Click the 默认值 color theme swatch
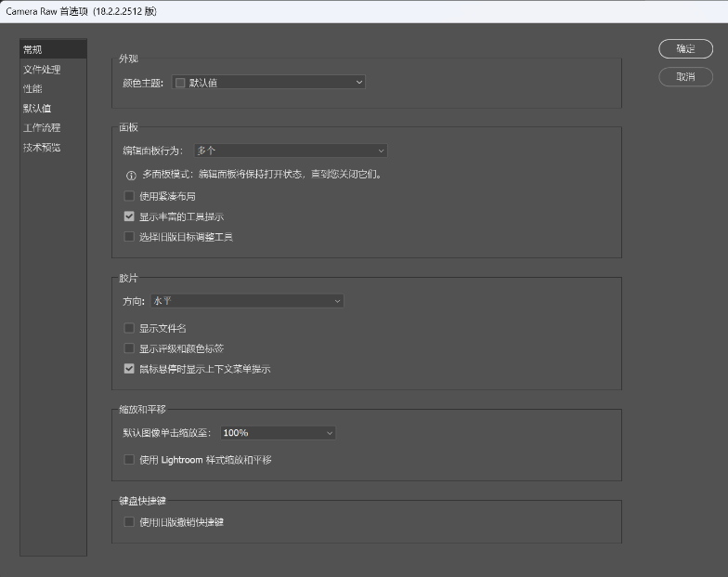728x577 pixels. pos(180,83)
